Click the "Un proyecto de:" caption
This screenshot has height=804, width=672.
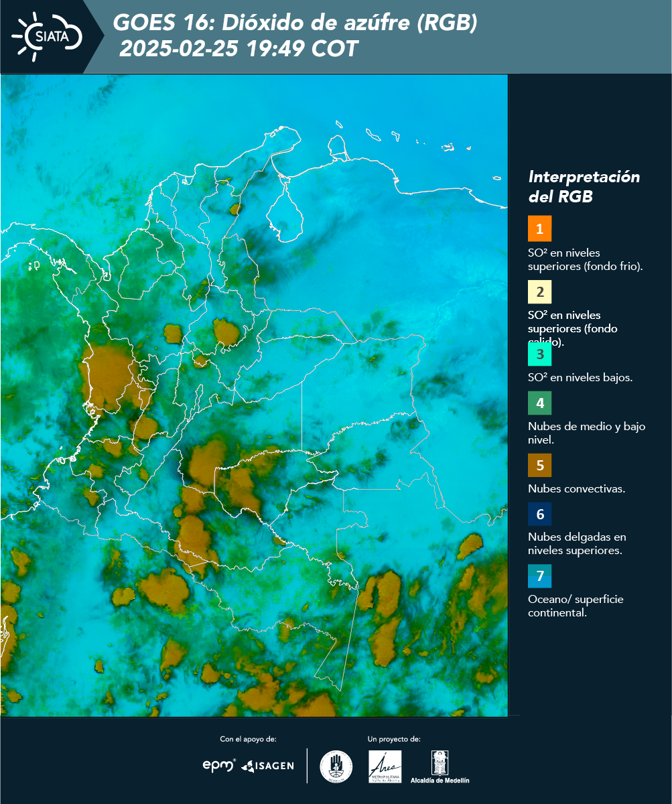(394, 739)
